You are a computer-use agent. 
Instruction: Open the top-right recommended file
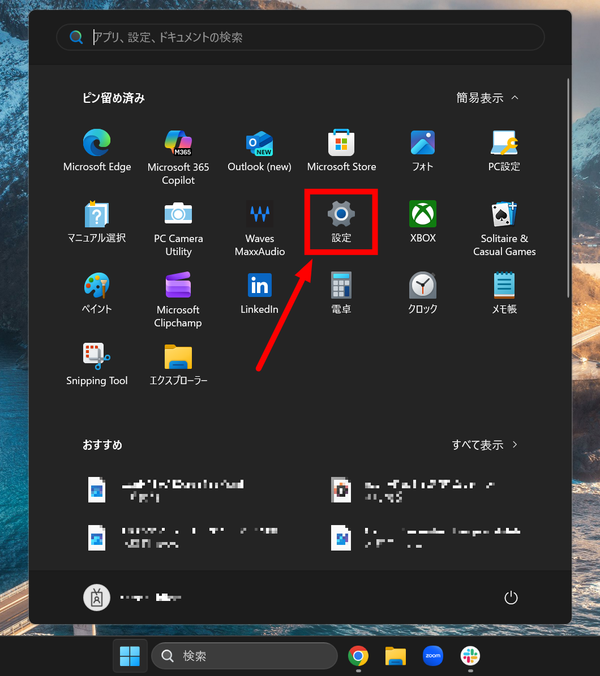pyautogui.click(x=414, y=490)
